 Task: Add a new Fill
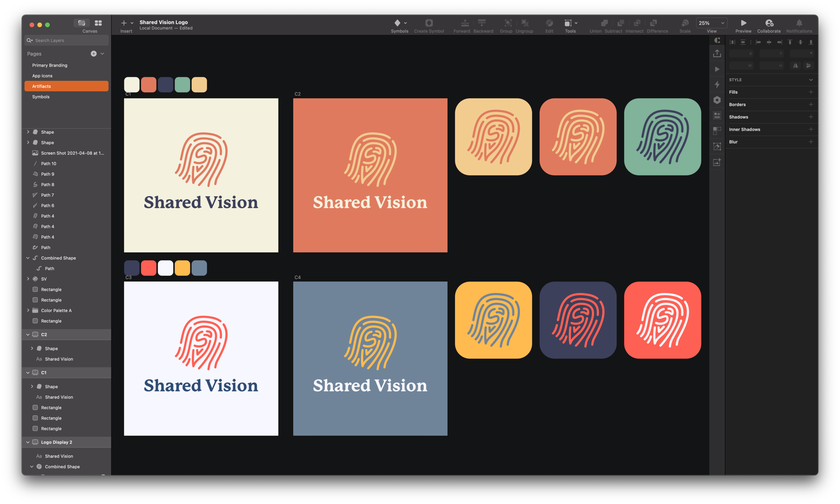811,92
